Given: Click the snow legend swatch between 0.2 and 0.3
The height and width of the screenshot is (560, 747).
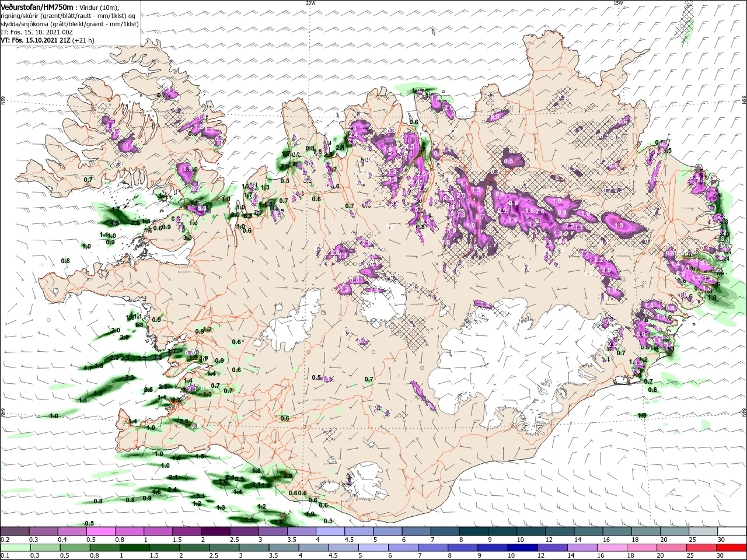Looking at the screenshot, I should [x=15, y=531].
